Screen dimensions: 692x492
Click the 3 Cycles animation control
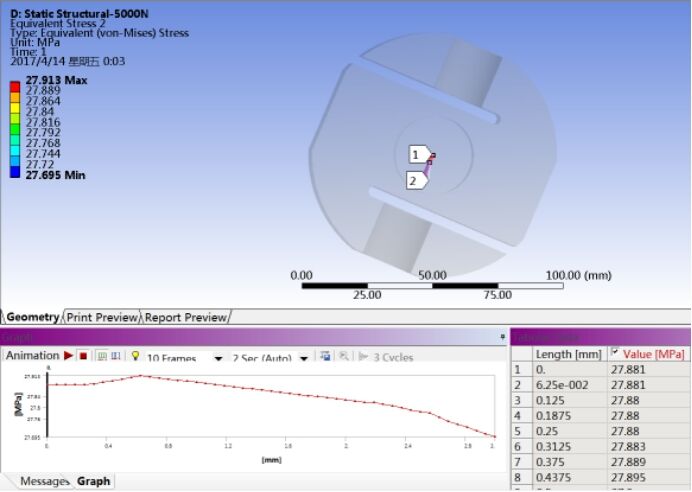coord(387,357)
